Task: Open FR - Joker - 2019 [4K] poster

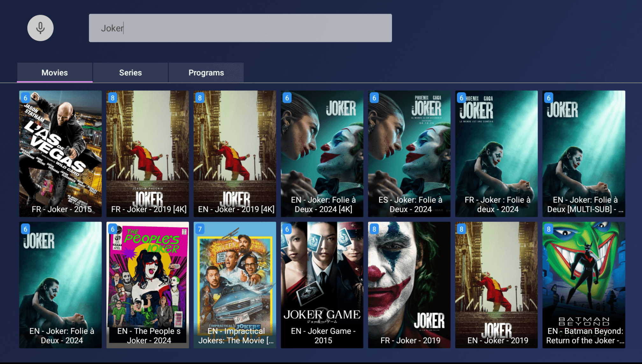Action: 148,153
